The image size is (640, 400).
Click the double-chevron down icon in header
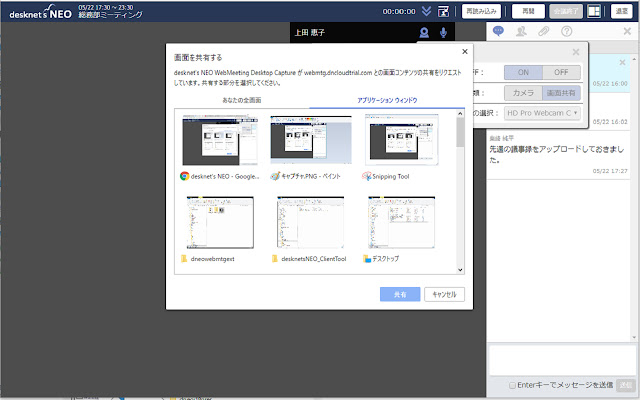pyautogui.click(x=427, y=11)
